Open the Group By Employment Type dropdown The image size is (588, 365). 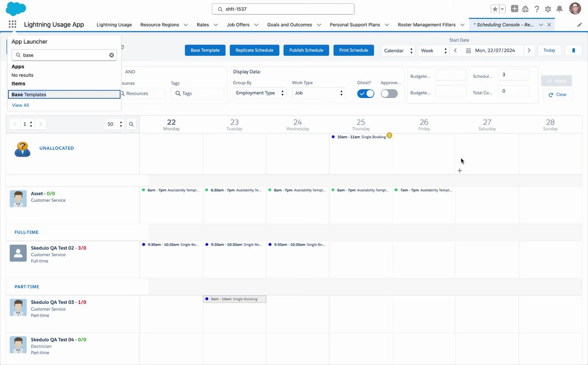[260, 93]
